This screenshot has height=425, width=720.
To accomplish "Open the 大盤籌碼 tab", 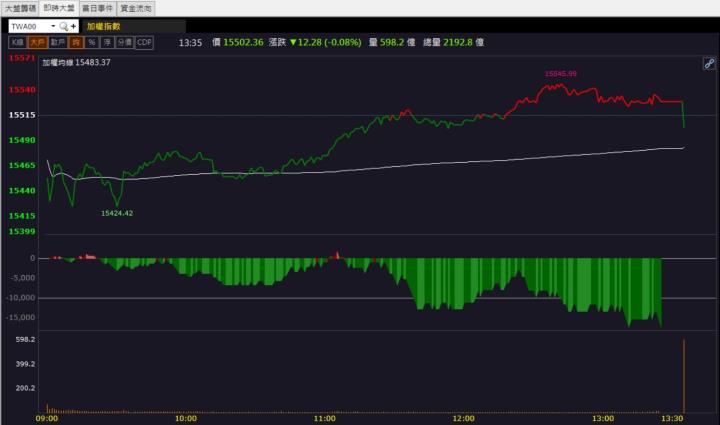I will (20, 7).
